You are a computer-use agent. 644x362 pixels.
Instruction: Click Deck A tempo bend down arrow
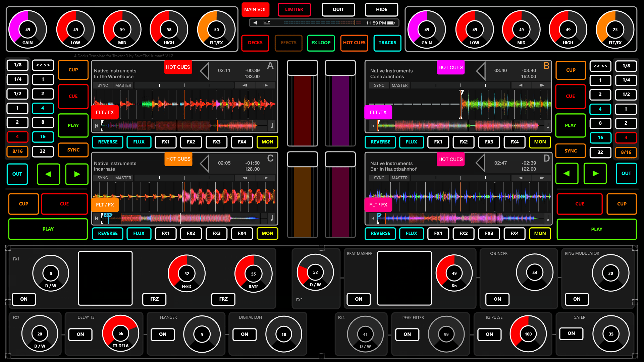245,85
